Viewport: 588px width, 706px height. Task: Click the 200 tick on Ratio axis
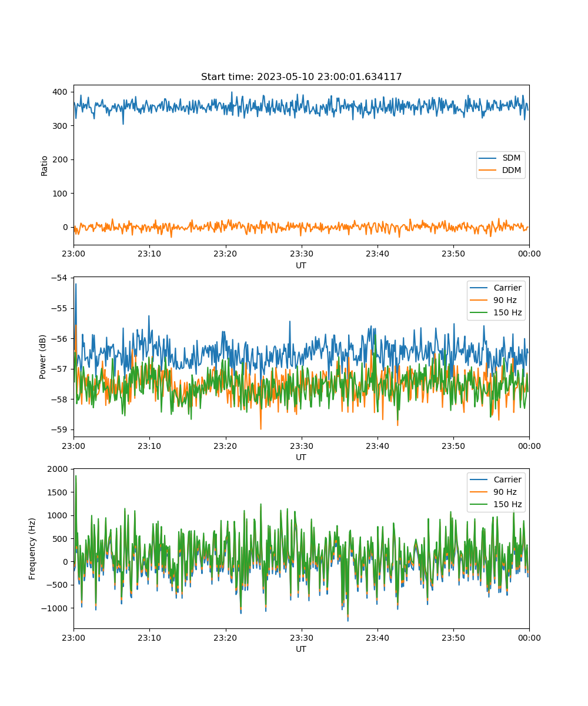62,159
